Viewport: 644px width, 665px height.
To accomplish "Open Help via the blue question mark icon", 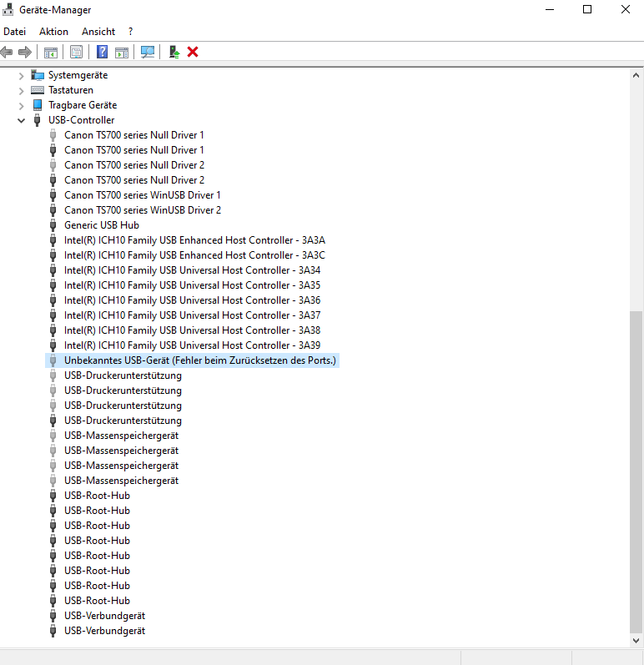I will 102,53.
